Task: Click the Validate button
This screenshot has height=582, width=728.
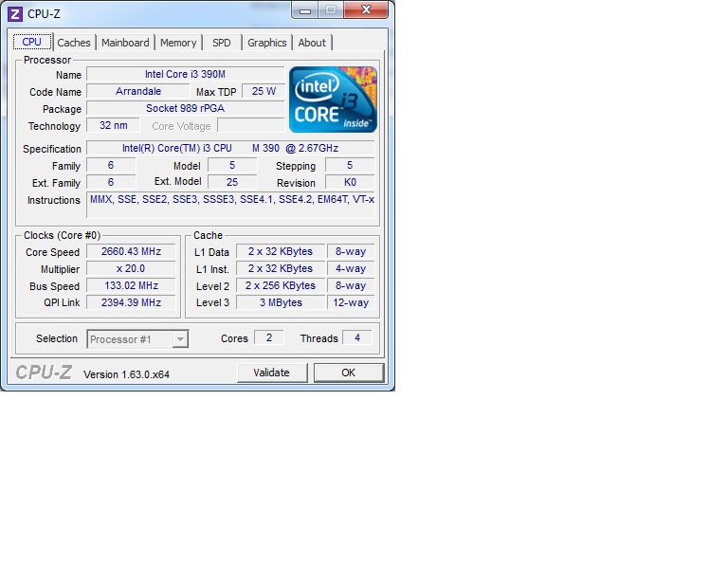Action: click(x=272, y=373)
